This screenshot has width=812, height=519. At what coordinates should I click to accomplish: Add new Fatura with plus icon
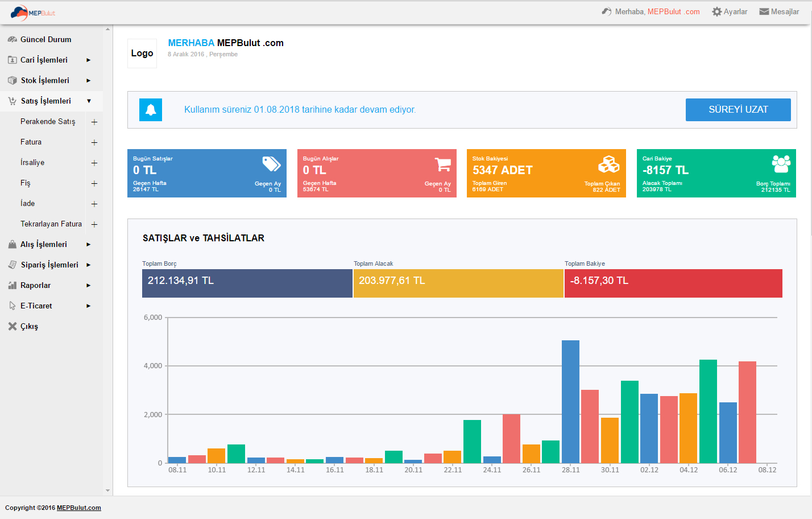point(94,142)
